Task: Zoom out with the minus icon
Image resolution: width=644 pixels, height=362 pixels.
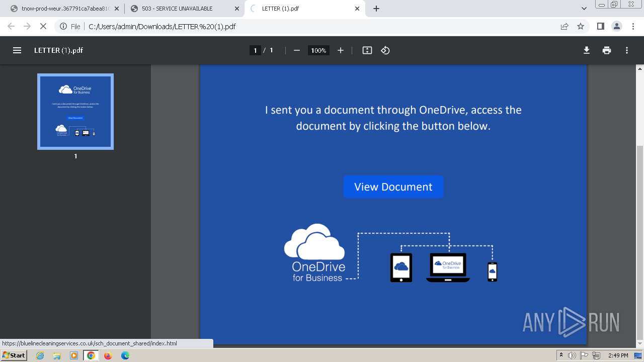Action: coord(297,50)
